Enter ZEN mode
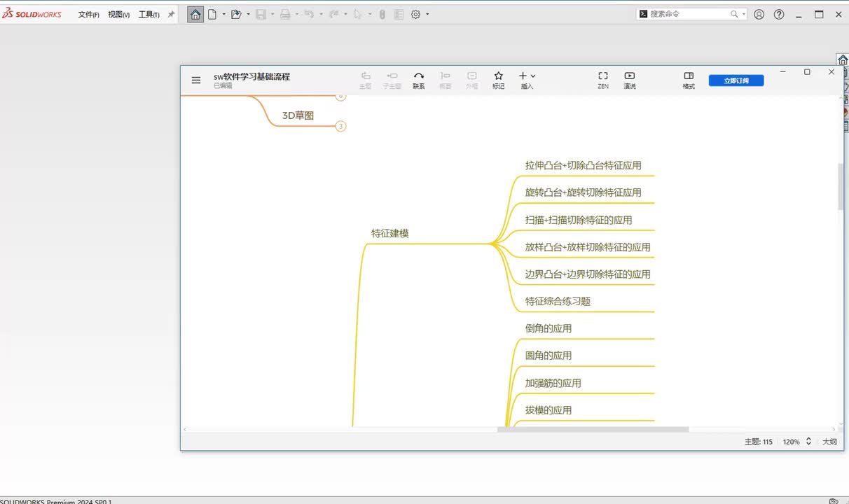 tap(602, 80)
